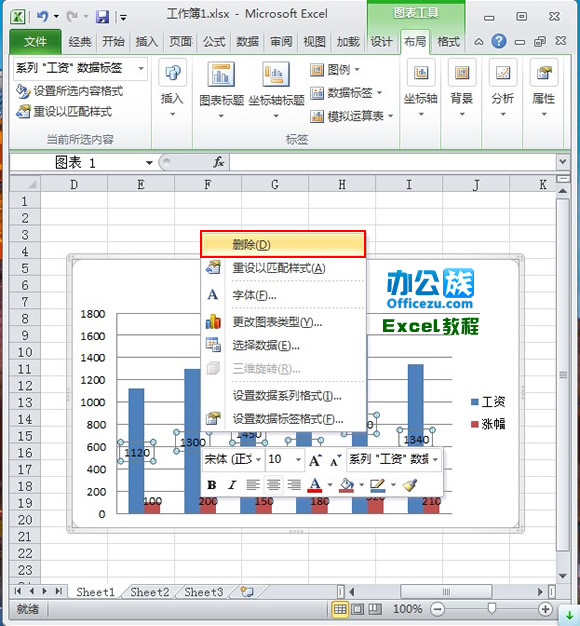This screenshot has width=580, height=626.
Task: Switch to Page Break Preview icon
Action: click(375, 609)
